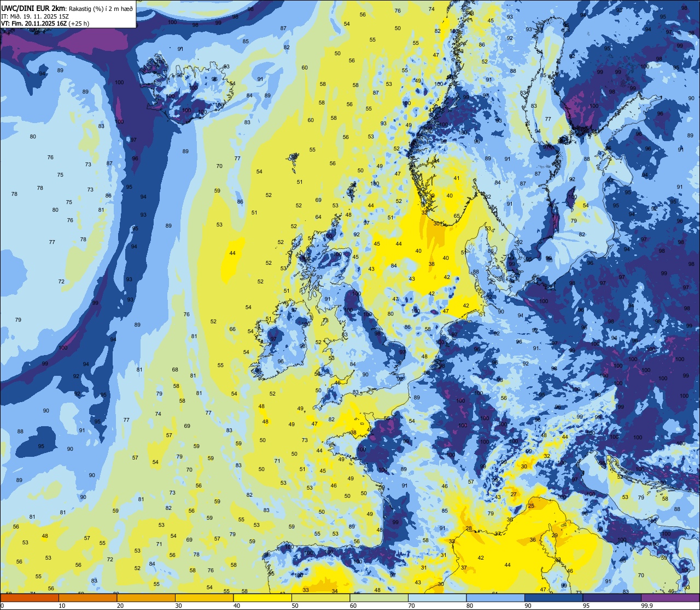The width and height of the screenshot is (700, 610).
Task: Click the legend tick label "40"
Action: [237, 606]
